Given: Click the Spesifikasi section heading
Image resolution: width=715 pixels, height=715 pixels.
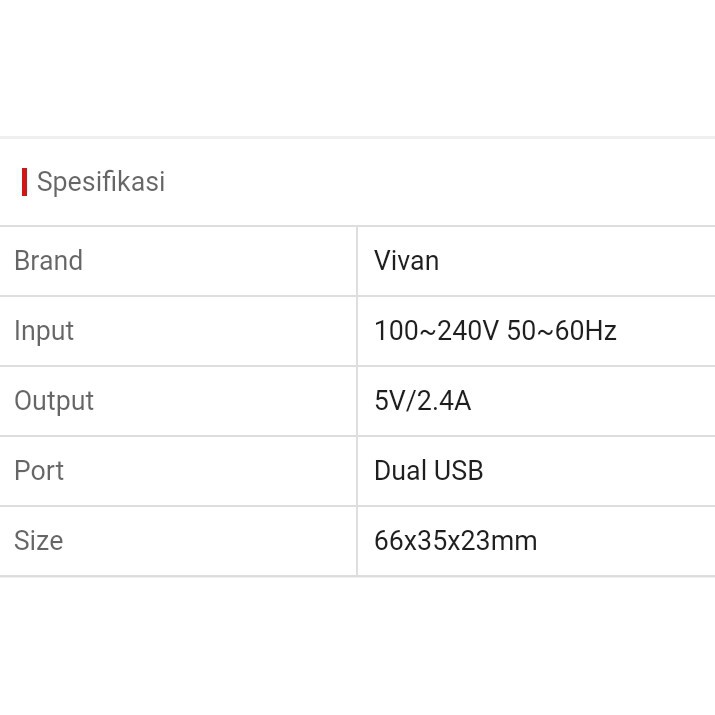Looking at the screenshot, I should 101,182.
